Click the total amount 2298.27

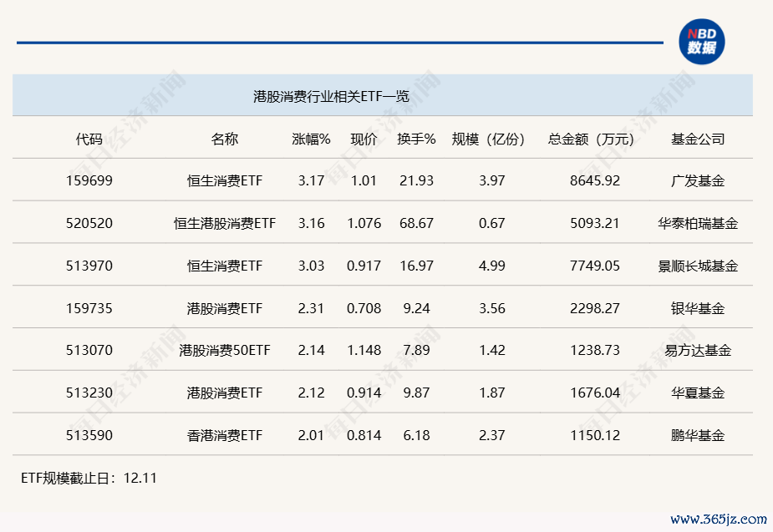click(x=595, y=308)
